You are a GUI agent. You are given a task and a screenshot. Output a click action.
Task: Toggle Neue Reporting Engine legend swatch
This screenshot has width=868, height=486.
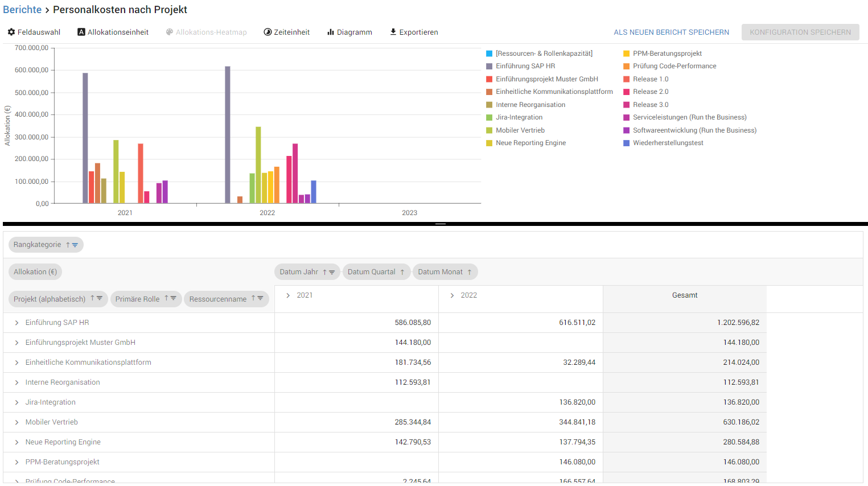489,143
